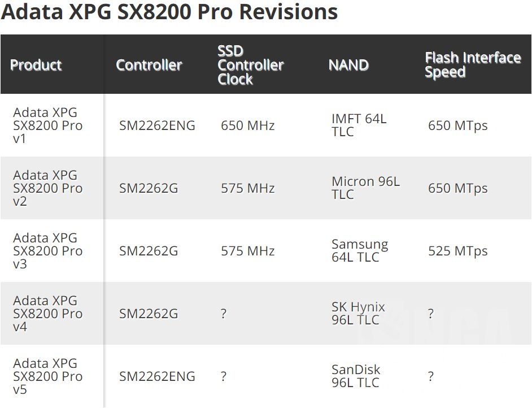Image resolution: width=532 pixels, height=408 pixels.
Task: Click the Product column header
Action: click(36, 65)
